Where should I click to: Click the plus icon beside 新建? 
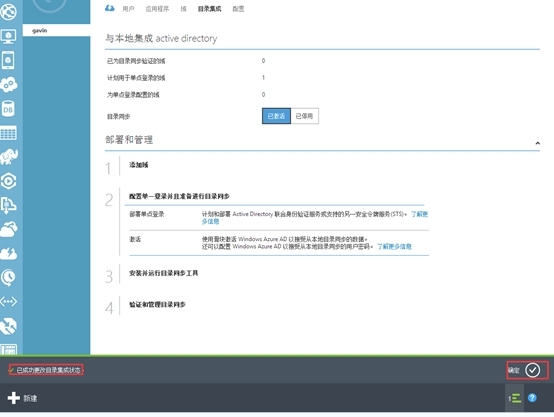coord(13,398)
